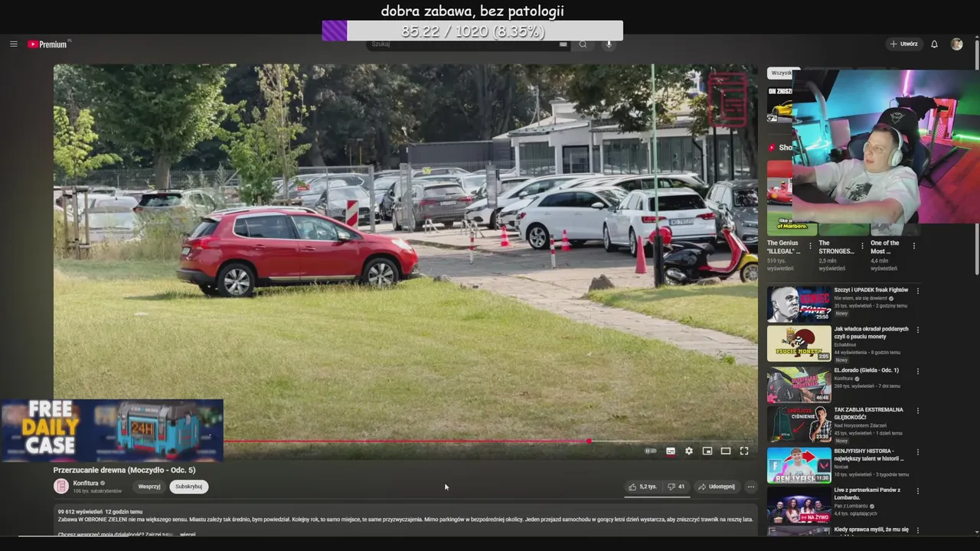Open options for One of the Most short
This screenshot has width=980, height=551.
(913, 246)
